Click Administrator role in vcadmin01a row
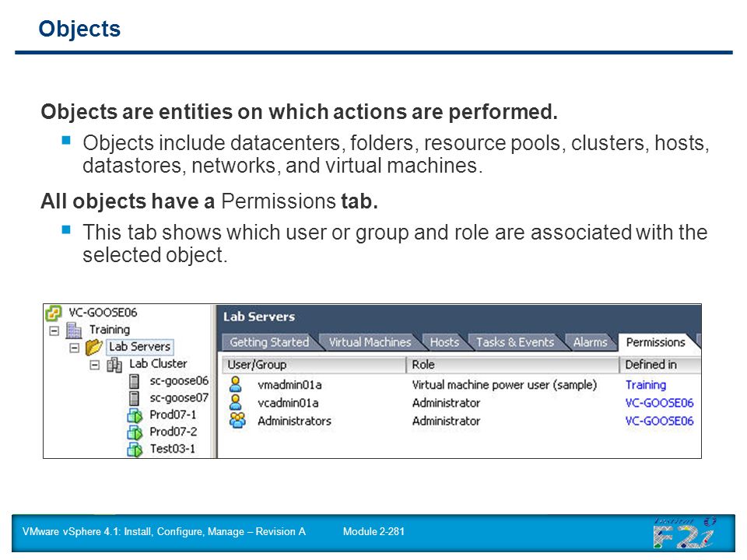Image resolution: width=747 pixels, height=560 pixels. (446, 403)
